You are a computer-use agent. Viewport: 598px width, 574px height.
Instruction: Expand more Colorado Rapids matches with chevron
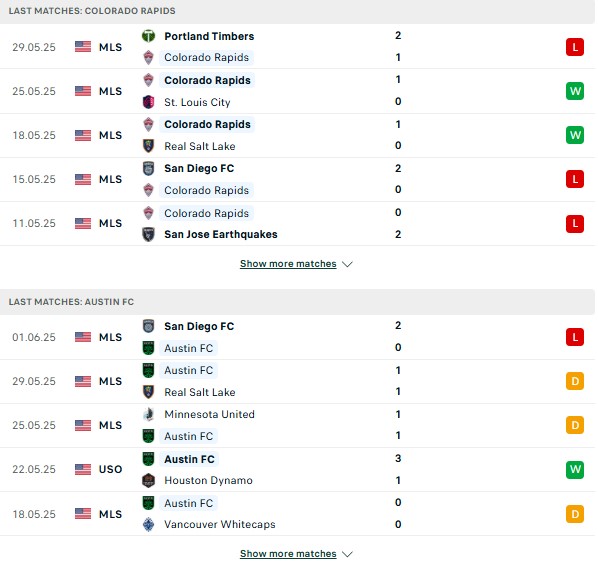(x=347, y=264)
